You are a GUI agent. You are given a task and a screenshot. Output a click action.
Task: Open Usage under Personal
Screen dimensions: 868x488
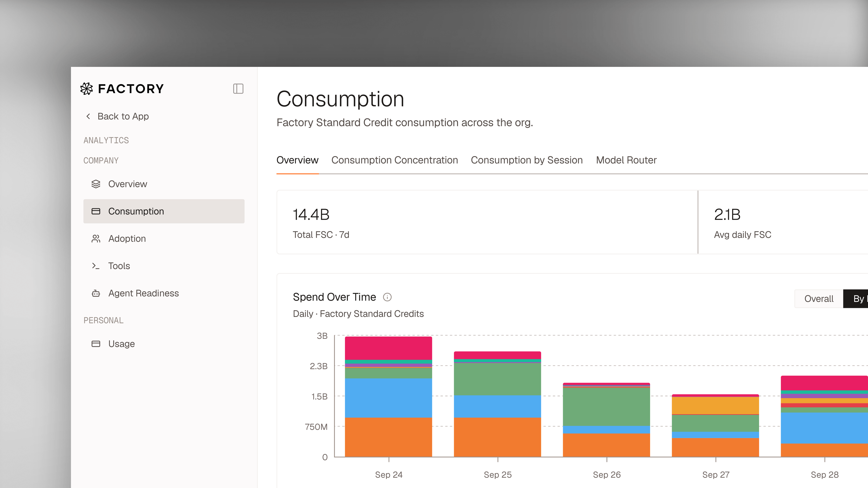[164, 343]
